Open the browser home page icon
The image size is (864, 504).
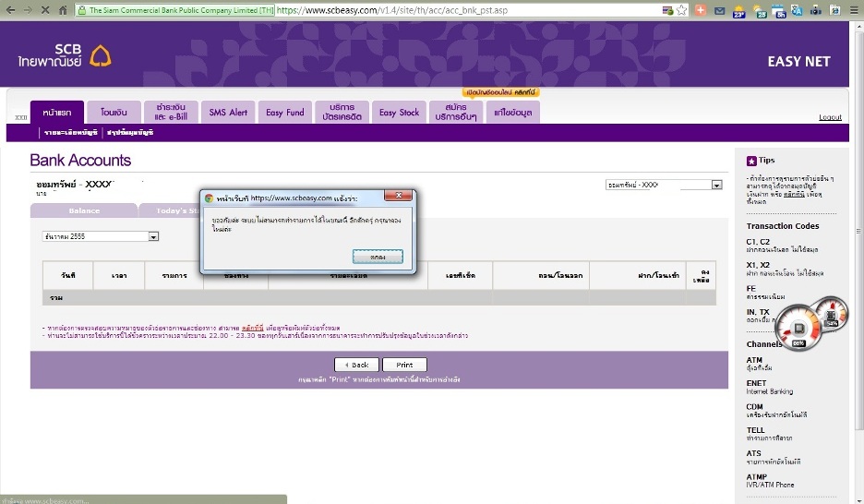(x=63, y=10)
